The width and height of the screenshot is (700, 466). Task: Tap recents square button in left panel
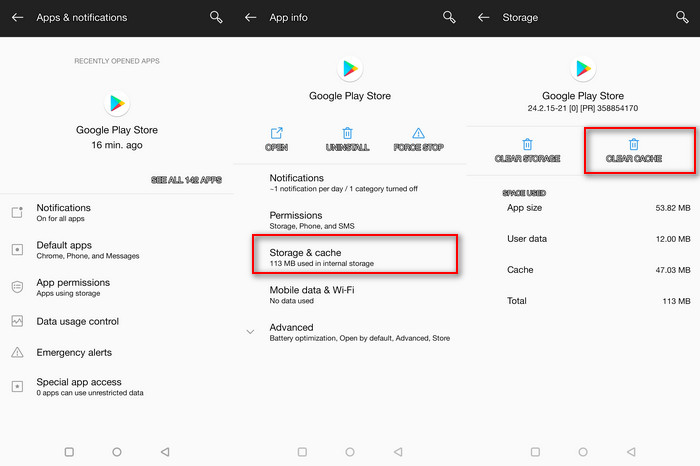69,452
